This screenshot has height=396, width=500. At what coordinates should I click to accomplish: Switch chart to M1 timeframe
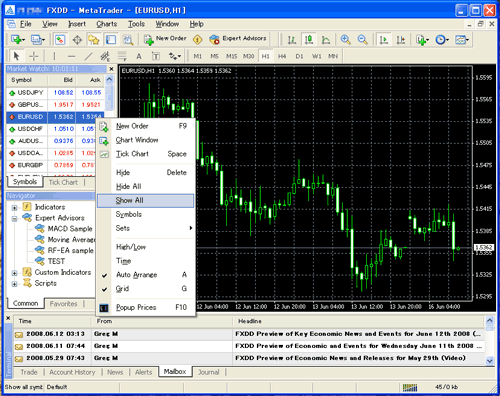198,56
